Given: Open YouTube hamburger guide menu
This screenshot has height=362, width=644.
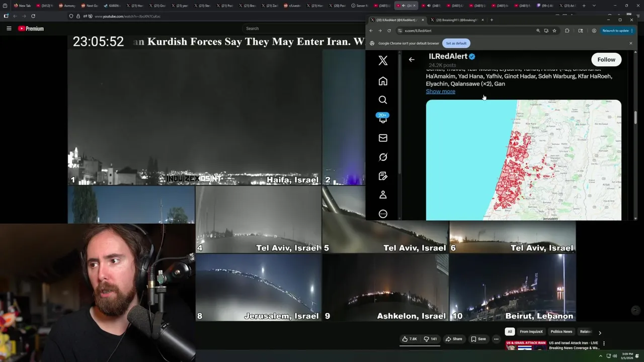Looking at the screenshot, I should 9,29.
